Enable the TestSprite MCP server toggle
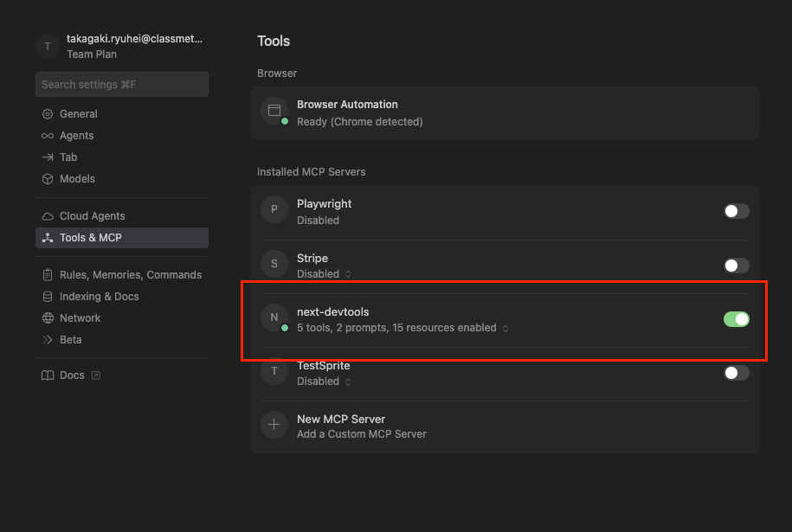This screenshot has width=792, height=532. click(736, 373)
